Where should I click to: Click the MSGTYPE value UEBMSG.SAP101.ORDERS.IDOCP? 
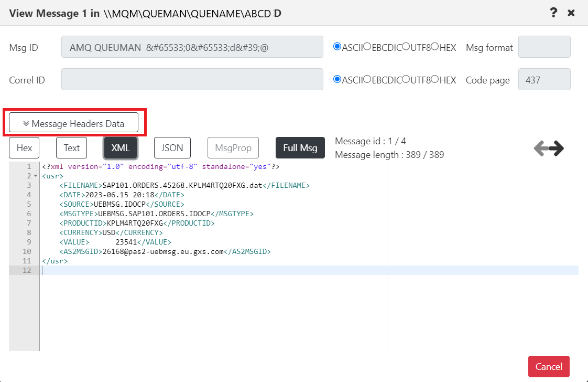tap(154, 214)
